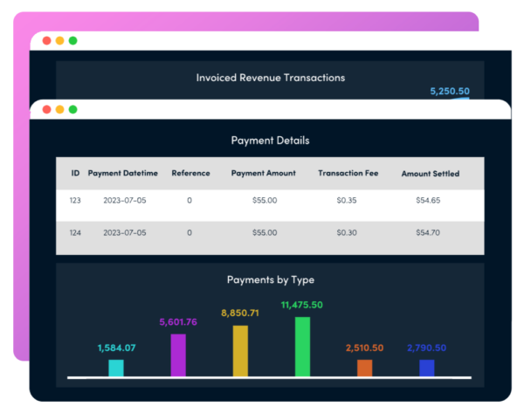Click the Invoiced Revenue Transactions title

(270, 78)
